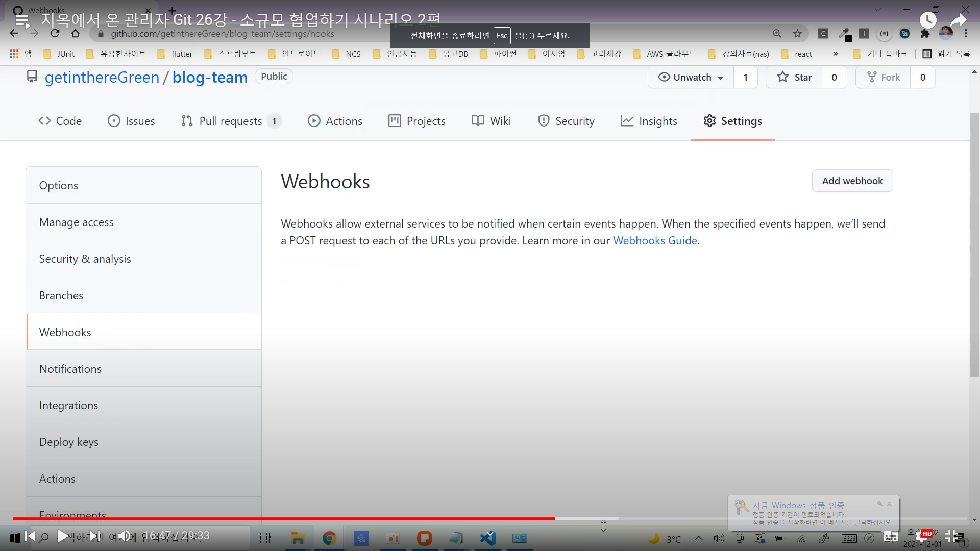This screenshot has width=980, height=551.
Task: Click the Chrome profile avatar
Action: click(946, 34)
